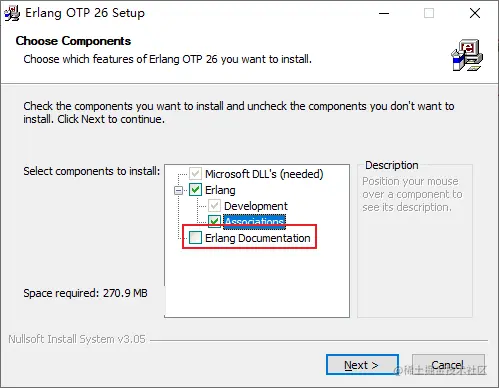Click the Cancel button
Viewport: 499px width, 388px height.
(x=448, y=365)
